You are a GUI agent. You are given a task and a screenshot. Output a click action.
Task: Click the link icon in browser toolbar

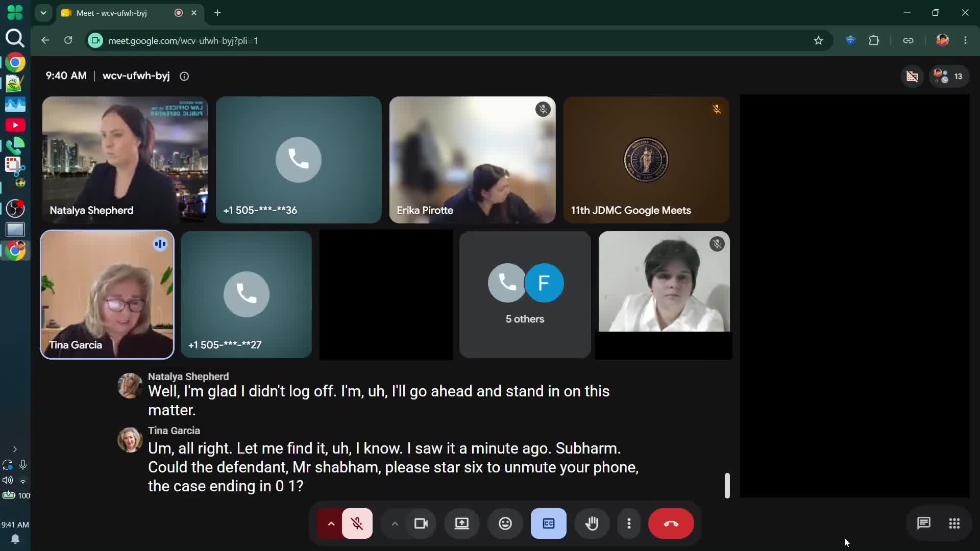pyautogui.click(x=908, y=40)
